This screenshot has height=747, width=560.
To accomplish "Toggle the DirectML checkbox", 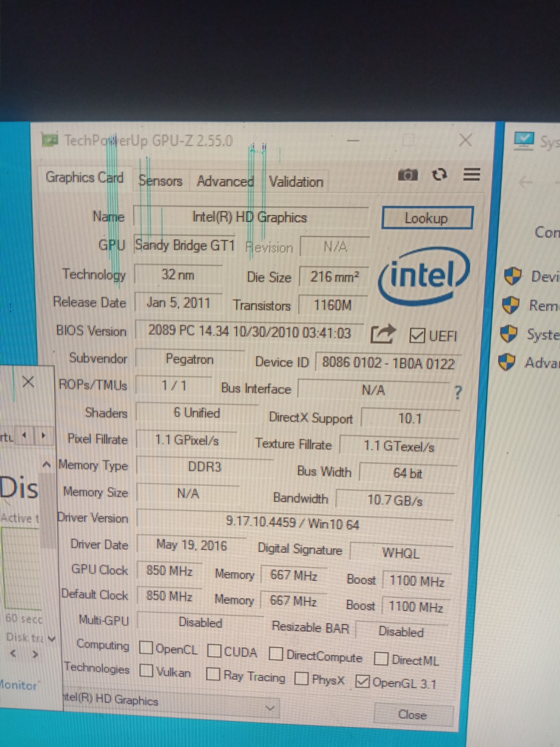I will pyautogui.click(x=381, y=659).
